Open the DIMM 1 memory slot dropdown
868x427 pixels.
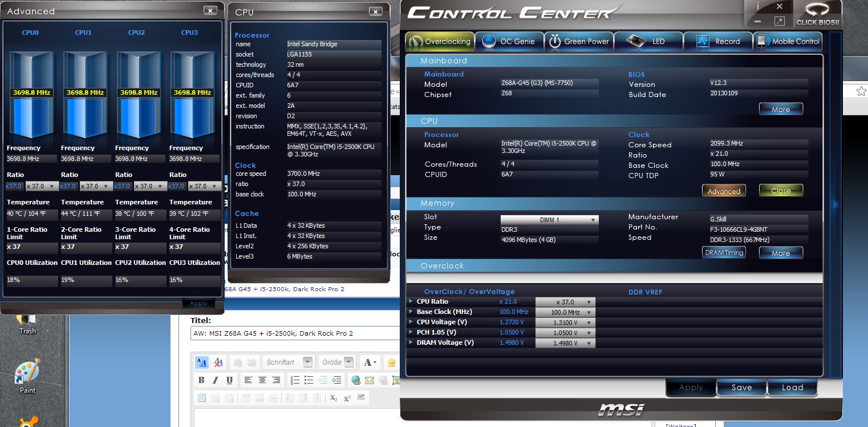[549, 220]
